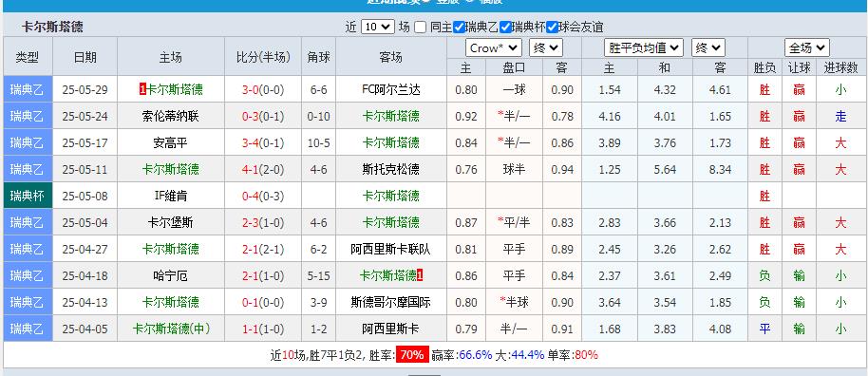Open IF維肯 team link
This screenshot has height=376, width=868.
170,196
